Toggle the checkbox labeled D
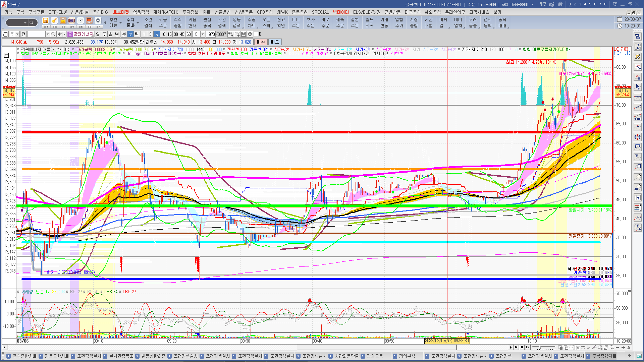644x362 pixels. coord(256,34)
